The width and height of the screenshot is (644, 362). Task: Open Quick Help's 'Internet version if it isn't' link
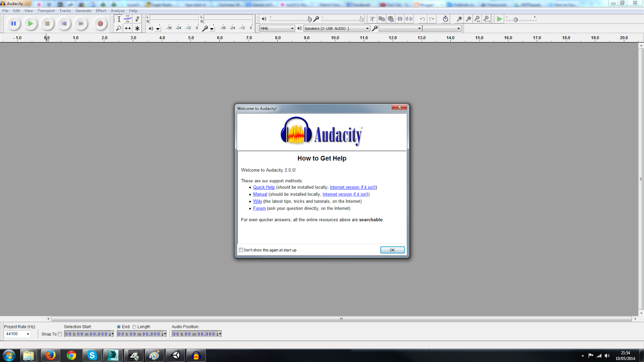click(x=353, y=187)
